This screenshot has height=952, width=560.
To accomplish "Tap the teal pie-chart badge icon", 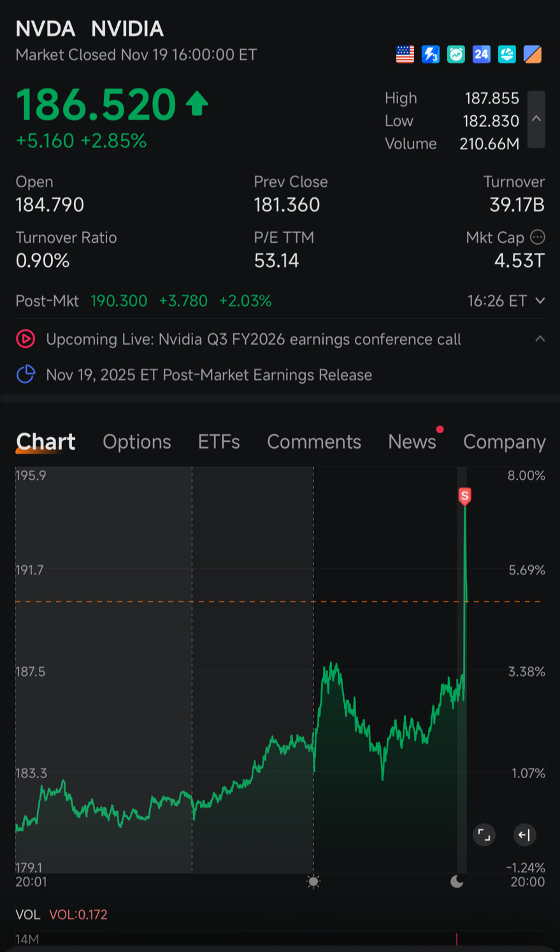I will point(507,54).
